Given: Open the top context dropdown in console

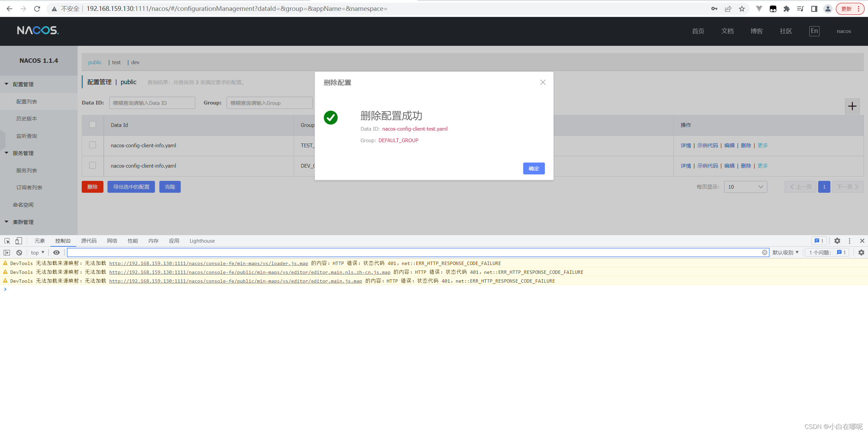Looking at the screenshot, I should (37, 252).
